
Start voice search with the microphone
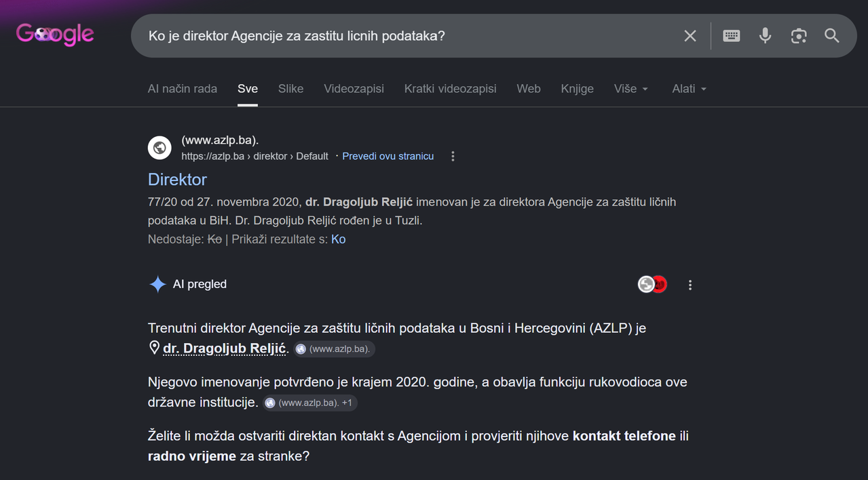(x=765, y=36)
